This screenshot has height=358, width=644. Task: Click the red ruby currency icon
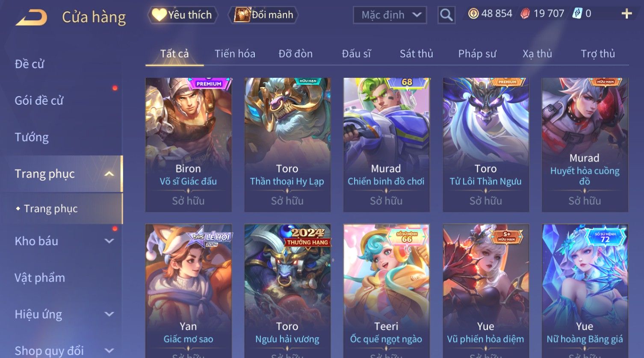click(x=525, y=14)
